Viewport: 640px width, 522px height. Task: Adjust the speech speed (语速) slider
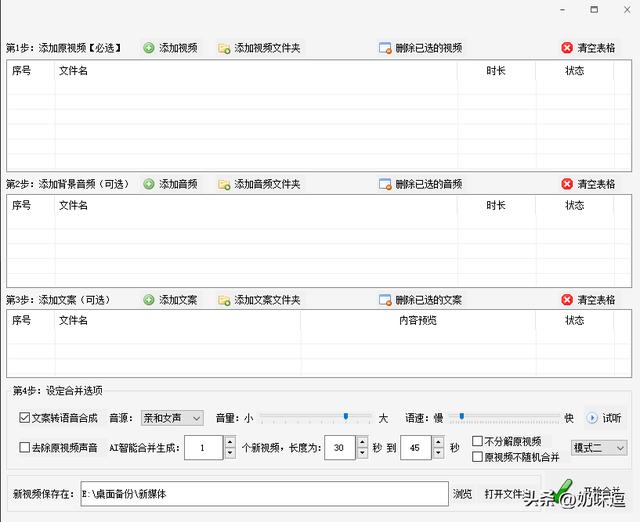[x=462, y=416]
